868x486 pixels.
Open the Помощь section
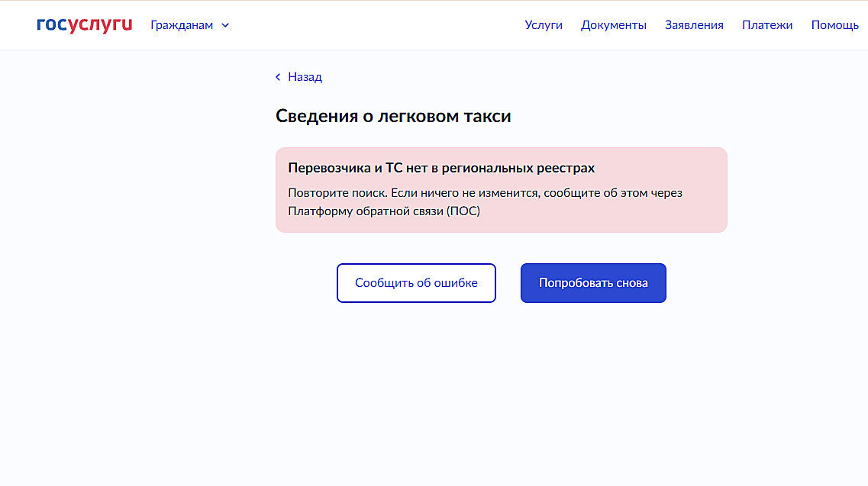click(x=834, y=25)
